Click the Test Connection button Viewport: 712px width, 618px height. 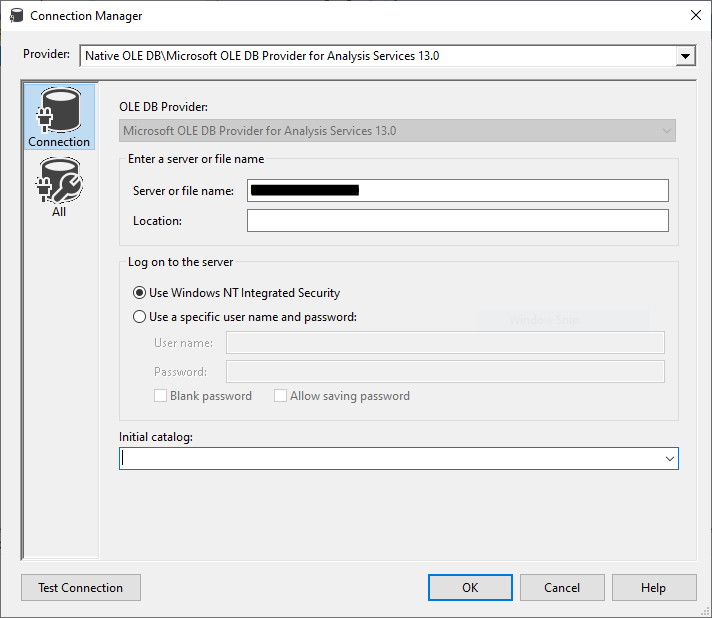(81, 588)
